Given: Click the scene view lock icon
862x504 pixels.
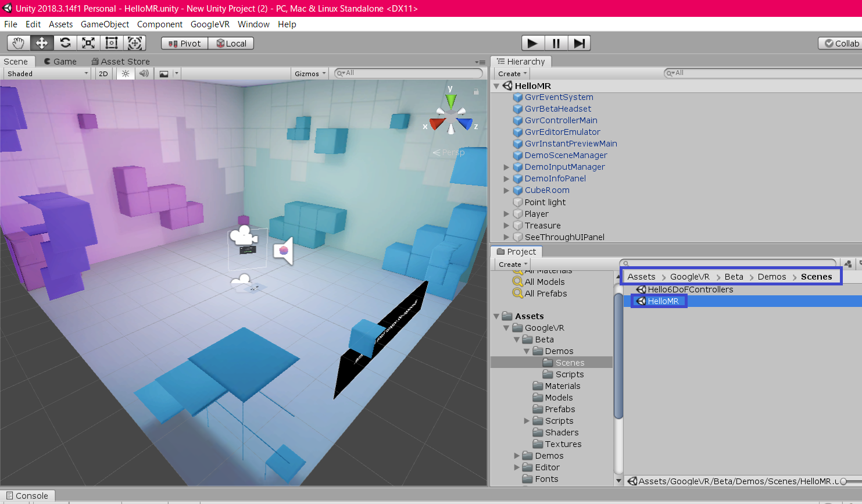Looking at the screenshot, I should [x=476, y=91].
